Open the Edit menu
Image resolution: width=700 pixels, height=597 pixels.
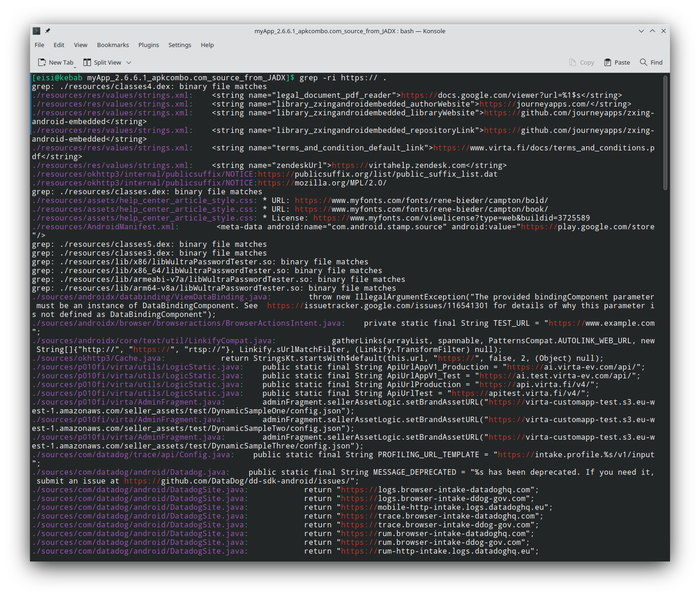click(59, 45)
